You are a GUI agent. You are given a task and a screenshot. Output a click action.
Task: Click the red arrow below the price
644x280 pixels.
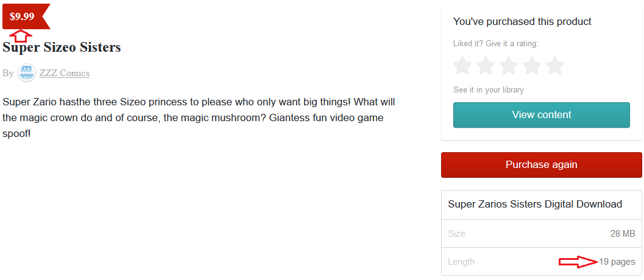pos(22,36)
